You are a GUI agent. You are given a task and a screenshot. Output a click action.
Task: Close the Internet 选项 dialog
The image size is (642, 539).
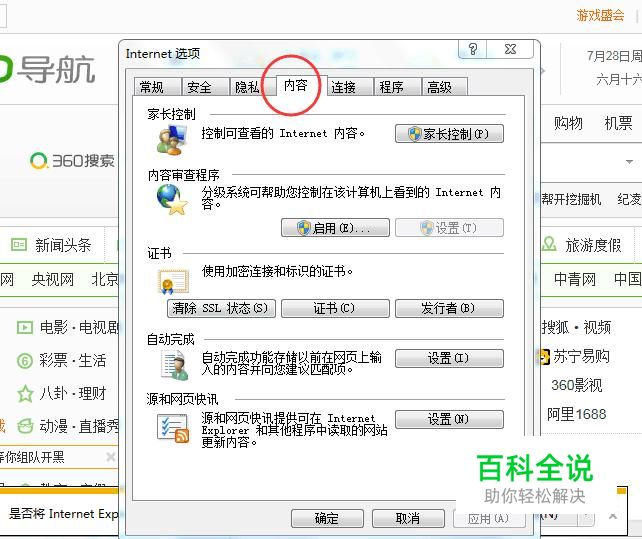pyautogui.click(x=510, y=49)
